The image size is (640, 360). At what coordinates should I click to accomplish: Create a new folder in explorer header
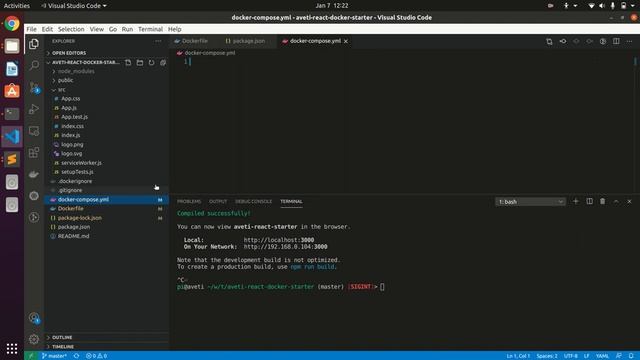[140, 62]
